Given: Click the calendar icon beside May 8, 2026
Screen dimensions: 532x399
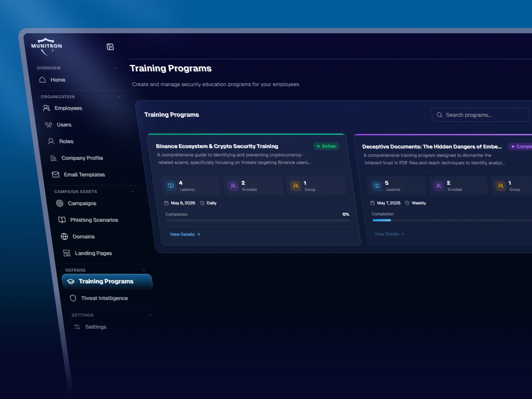Looking at the screenshot, I should tap(166, 203).
